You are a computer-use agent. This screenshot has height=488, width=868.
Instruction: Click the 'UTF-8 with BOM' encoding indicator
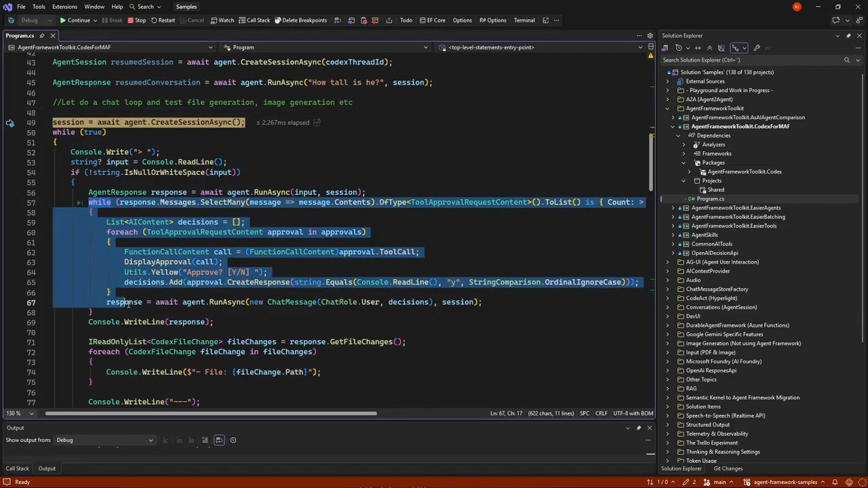[x=633, y=413]
